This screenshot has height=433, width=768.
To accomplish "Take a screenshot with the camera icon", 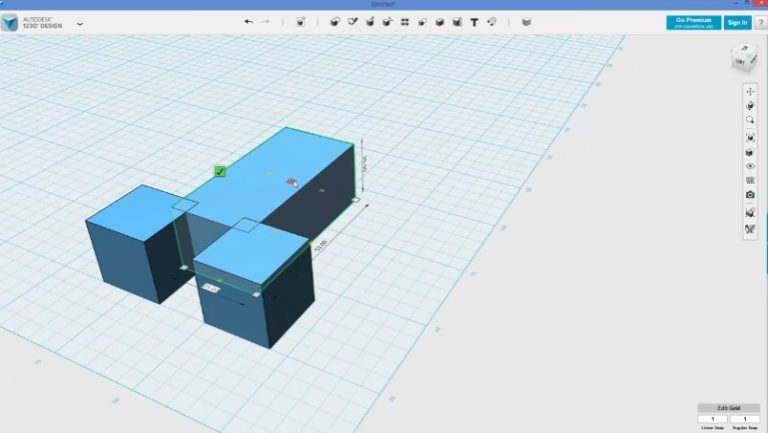I will pos(750,194).
